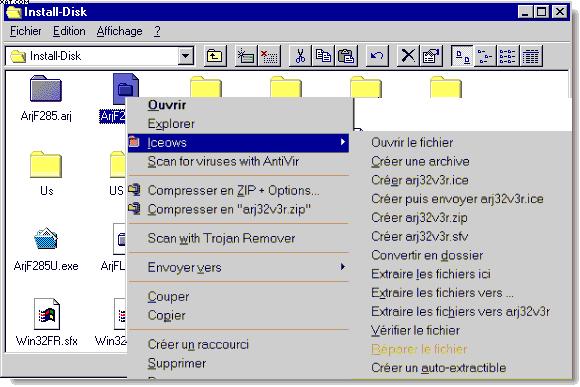Choose Supprimer in the context menu
This screenshot has height=387, width=580.
coord(238,363)
